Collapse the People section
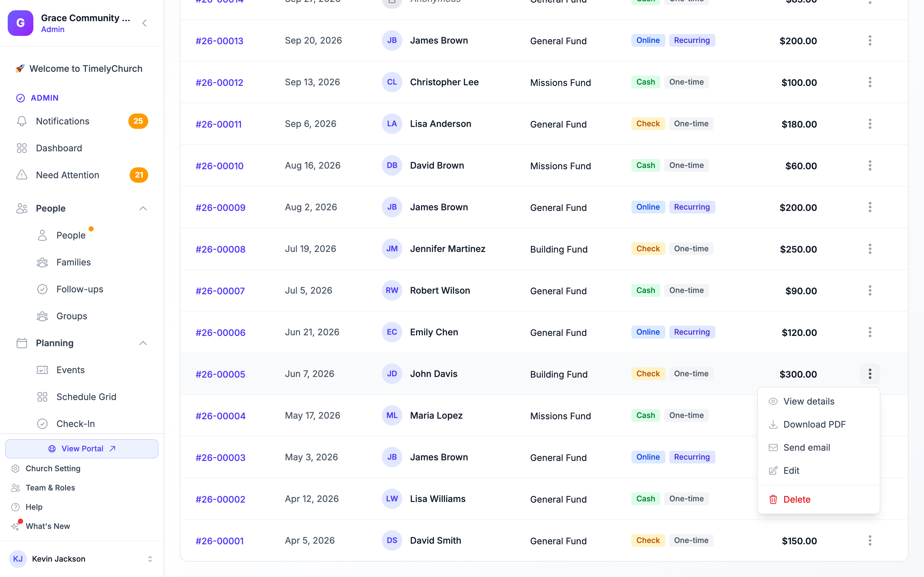 [x=143, y=208]
